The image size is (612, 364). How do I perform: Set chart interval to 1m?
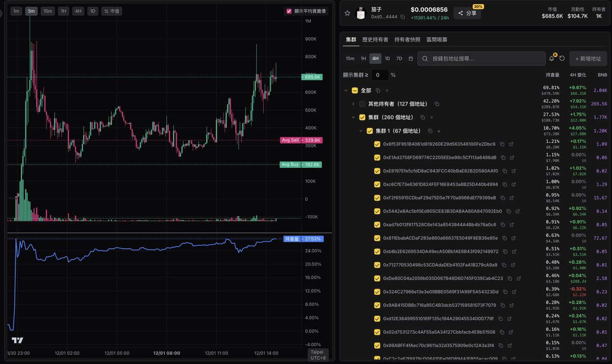click(x=16, y=11)
